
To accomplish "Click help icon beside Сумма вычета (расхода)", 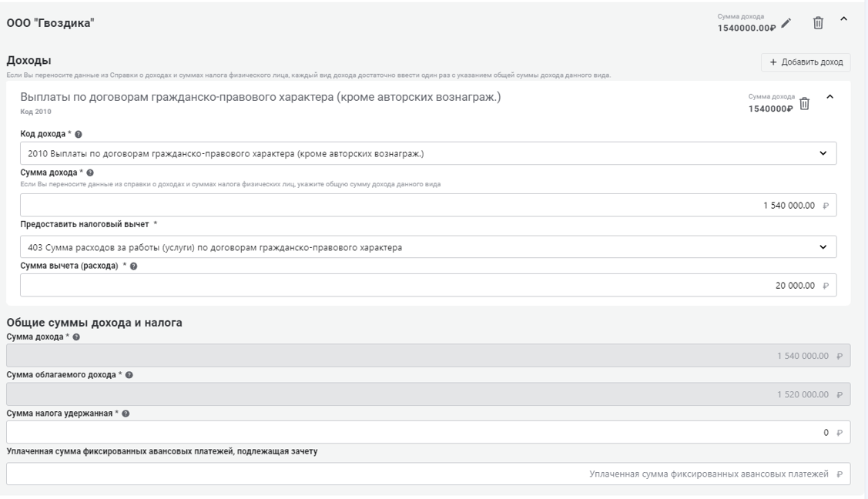I will [x=132, y=266].
